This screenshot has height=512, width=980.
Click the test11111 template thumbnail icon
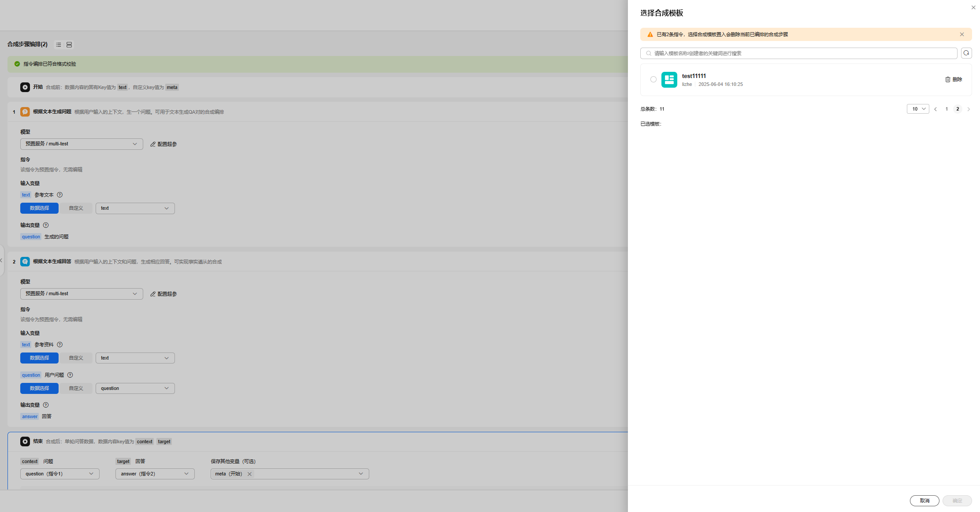click(669, 80)
